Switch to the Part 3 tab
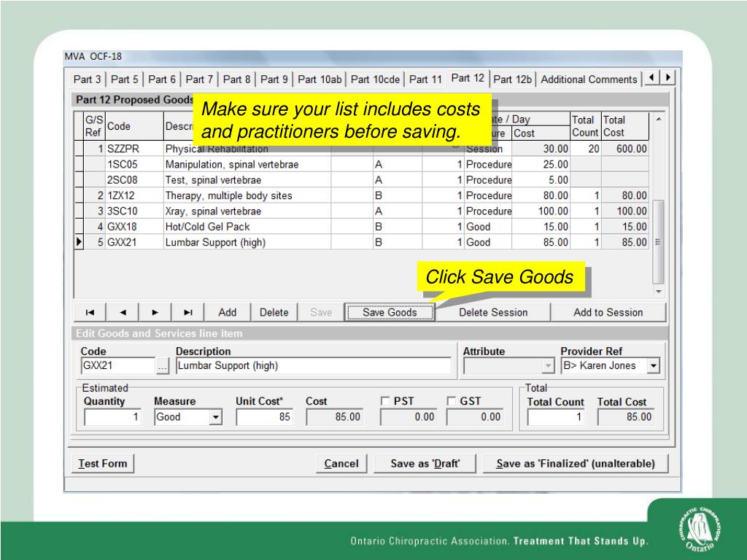The height and width of the screenshot is (560, 747). tap(88, 79)
